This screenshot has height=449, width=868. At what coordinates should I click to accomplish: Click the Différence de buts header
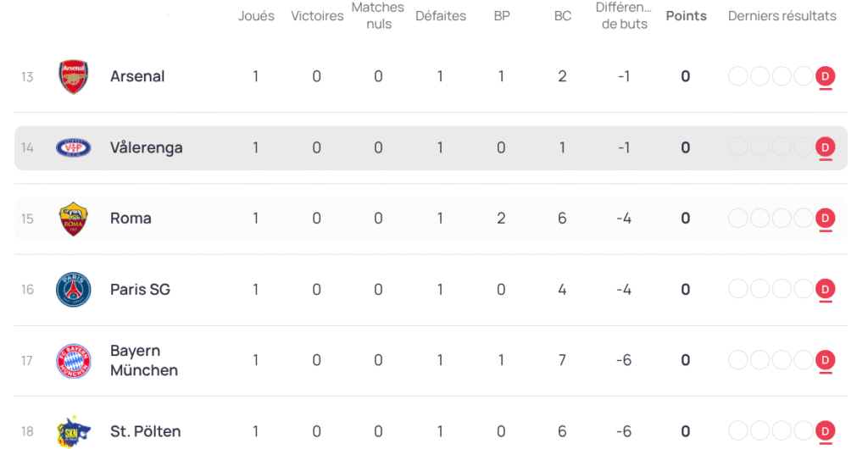point(624,16)
